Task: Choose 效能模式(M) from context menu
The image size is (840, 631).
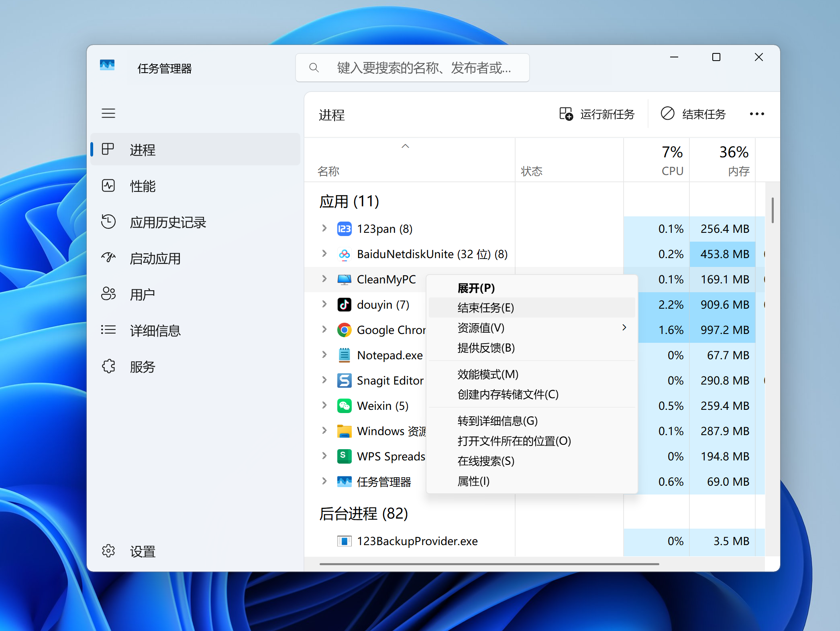Action: pyautogui.click(x=488, y=375)
